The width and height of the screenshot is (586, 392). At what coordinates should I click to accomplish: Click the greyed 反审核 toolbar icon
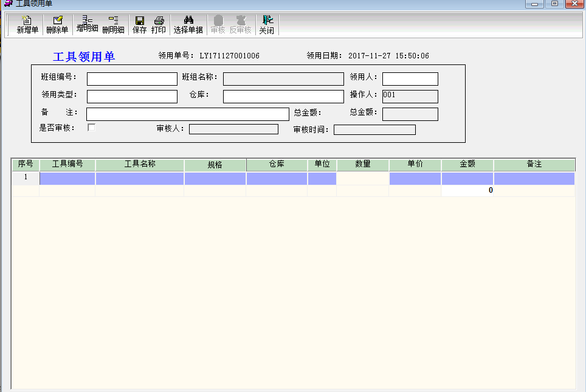coord(240,25)
